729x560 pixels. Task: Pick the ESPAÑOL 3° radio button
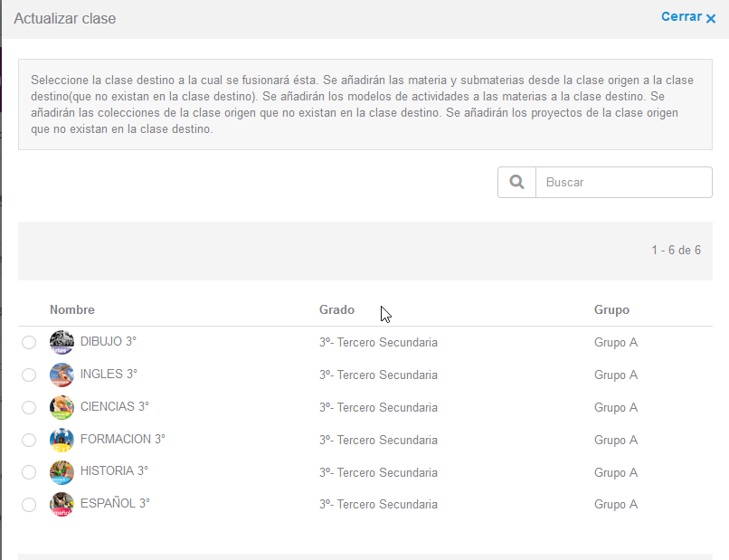[x=29, y=505]
